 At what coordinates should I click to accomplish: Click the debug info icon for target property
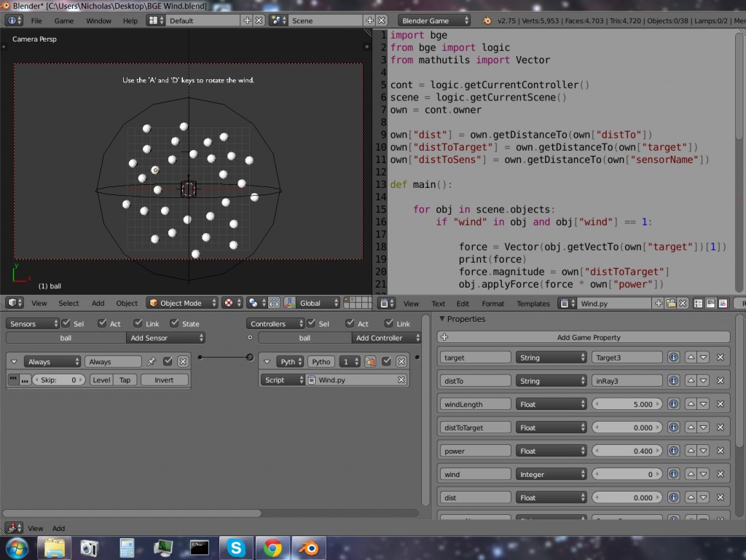[x=674, y=358]
